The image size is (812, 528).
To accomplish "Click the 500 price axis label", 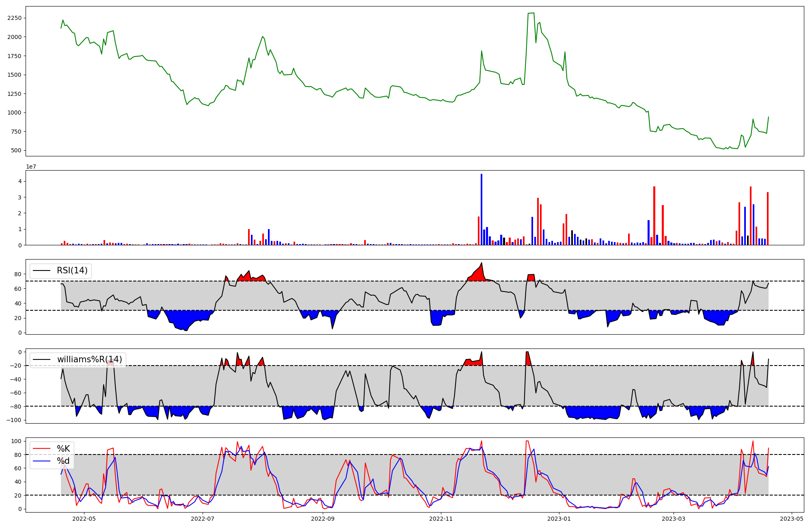I will coord(17,150).
